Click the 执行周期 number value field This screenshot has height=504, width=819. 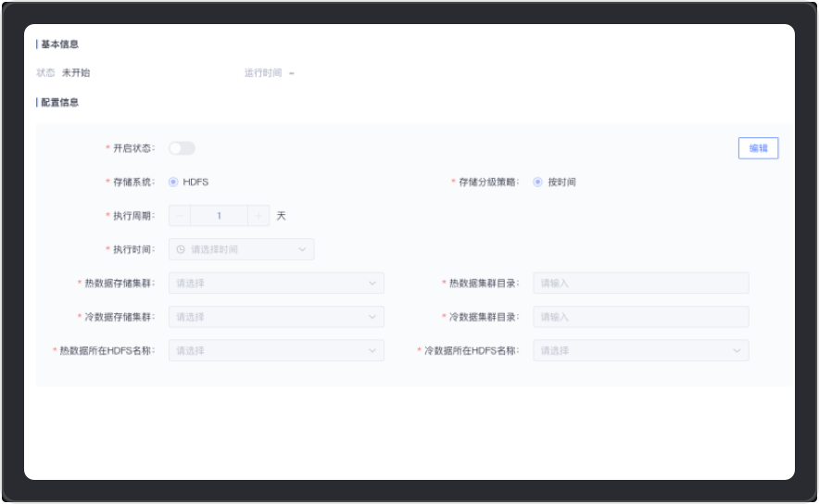click(x=219, y=216)
